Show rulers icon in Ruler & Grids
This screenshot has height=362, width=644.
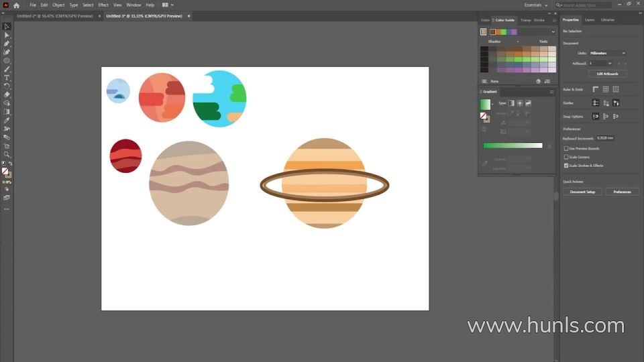point(596,89)
